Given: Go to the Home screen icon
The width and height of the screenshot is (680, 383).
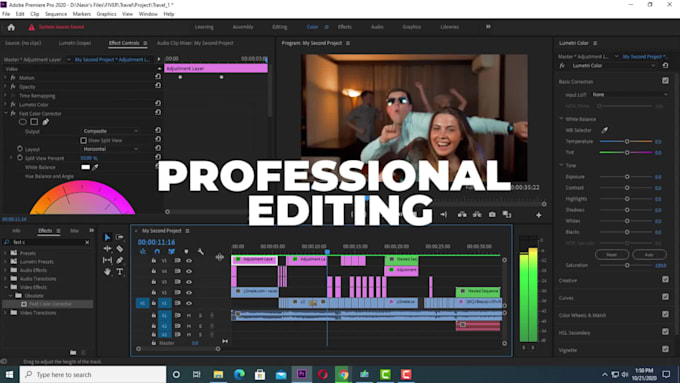Looking at the screenshot, I should point(11,27).
